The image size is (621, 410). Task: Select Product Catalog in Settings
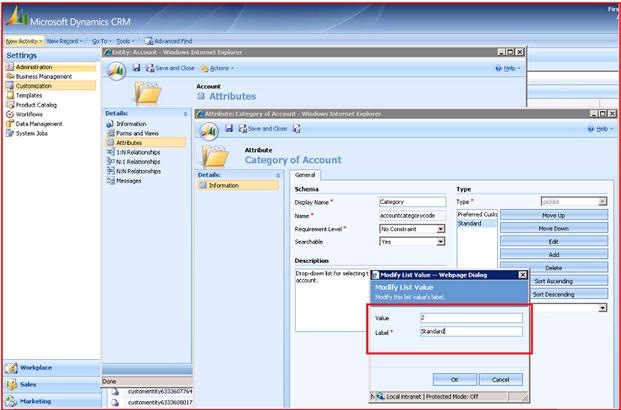[37, 105]
